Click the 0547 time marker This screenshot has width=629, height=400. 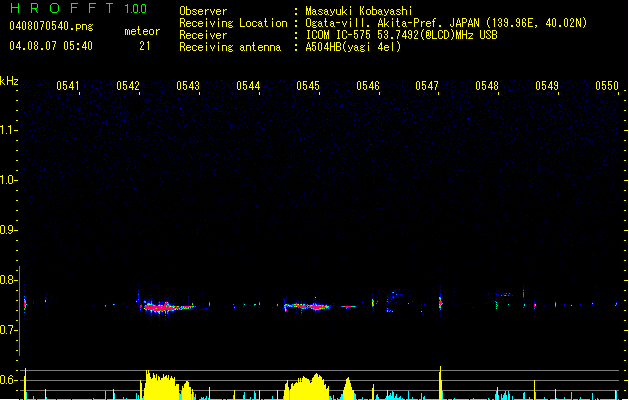tap(427, 85)
